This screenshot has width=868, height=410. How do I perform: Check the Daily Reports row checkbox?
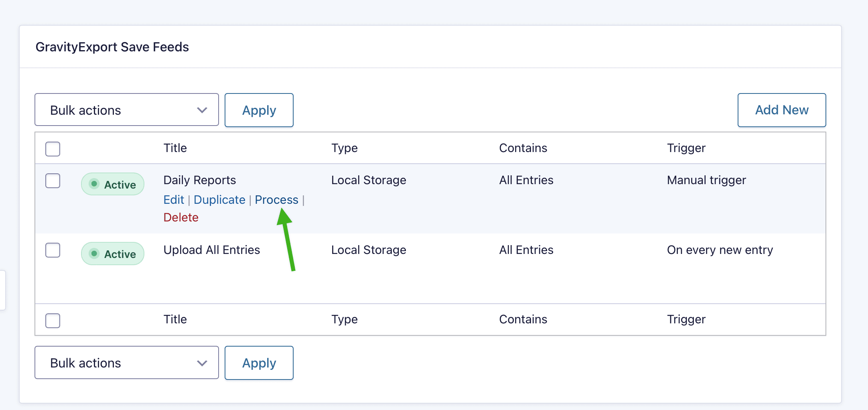[x=53, y=181]
